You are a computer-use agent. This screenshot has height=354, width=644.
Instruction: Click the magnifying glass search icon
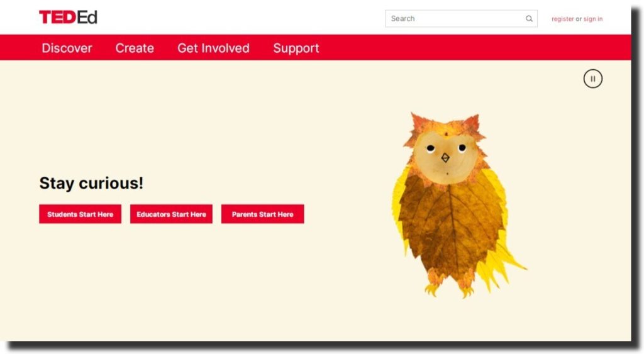(529, 19)
